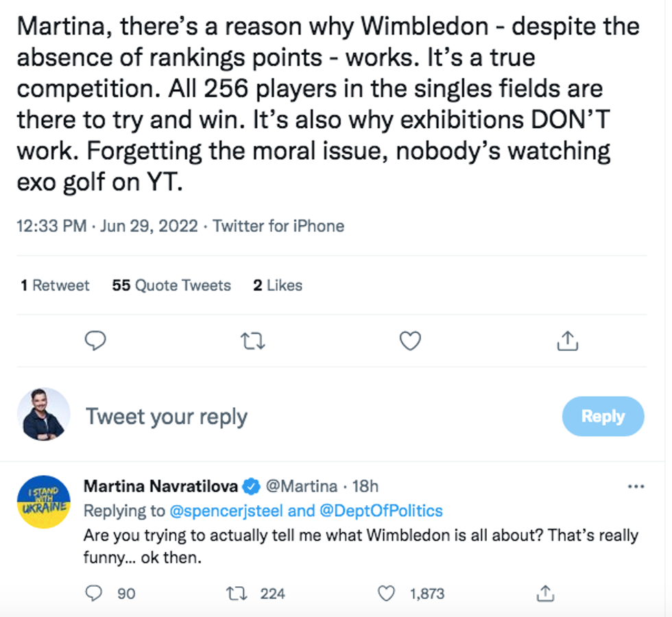Reply to the main tweet via comment icon

tap(95, 341)
